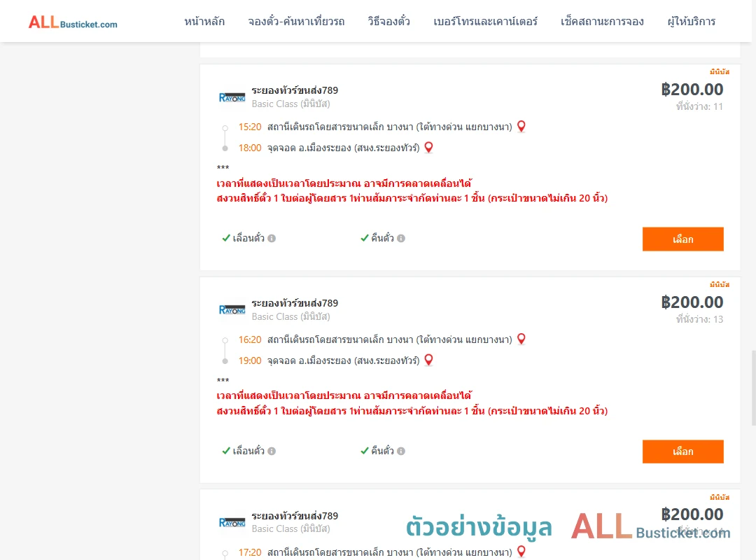
Task: Click the 15:20 departure time
Action: (x=250, y=127)
